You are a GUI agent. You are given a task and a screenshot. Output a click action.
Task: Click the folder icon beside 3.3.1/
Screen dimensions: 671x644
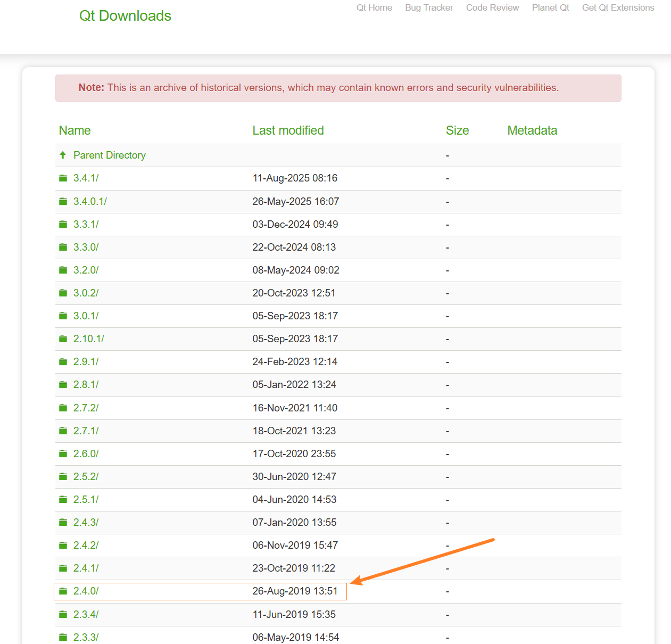[x=63, y=224]
